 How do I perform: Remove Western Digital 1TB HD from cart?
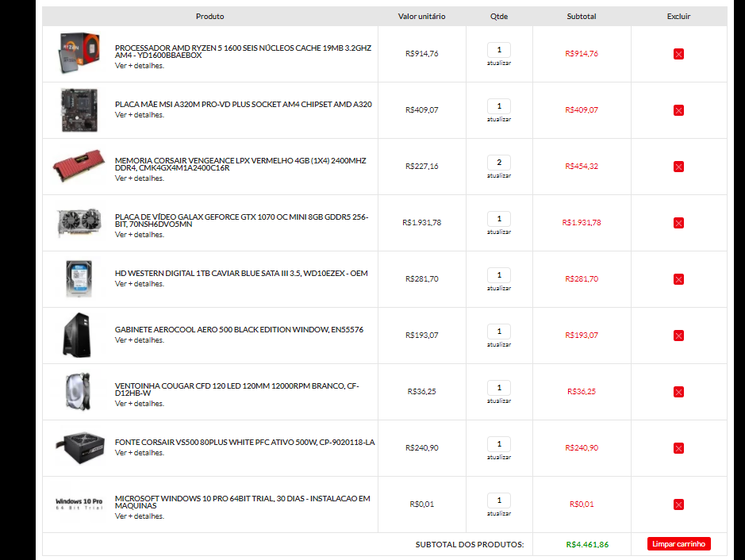tap(678, 279)
